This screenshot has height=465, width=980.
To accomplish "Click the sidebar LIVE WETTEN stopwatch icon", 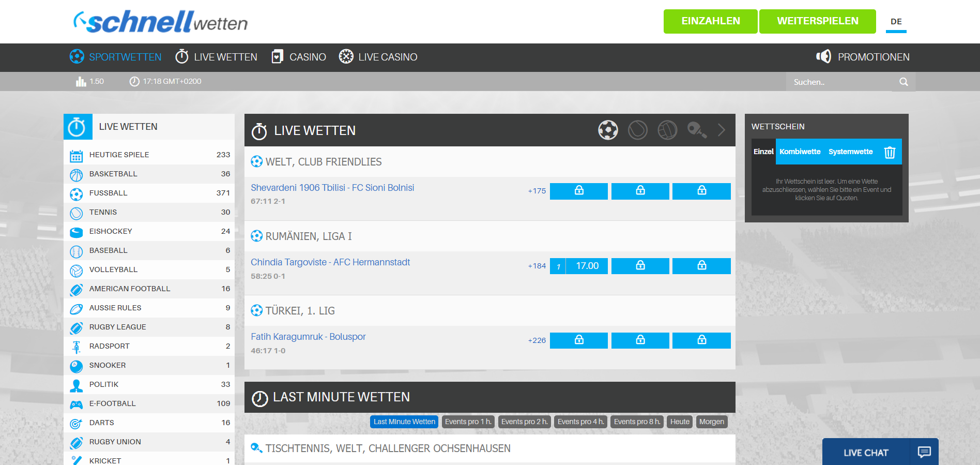I will pyautogui.click(x=78, y=127).
